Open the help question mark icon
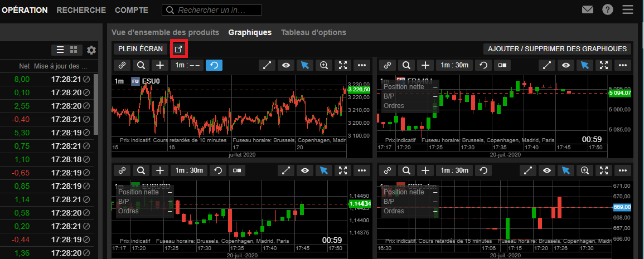Screen dimensions: 644x259 tap(608, 10)
